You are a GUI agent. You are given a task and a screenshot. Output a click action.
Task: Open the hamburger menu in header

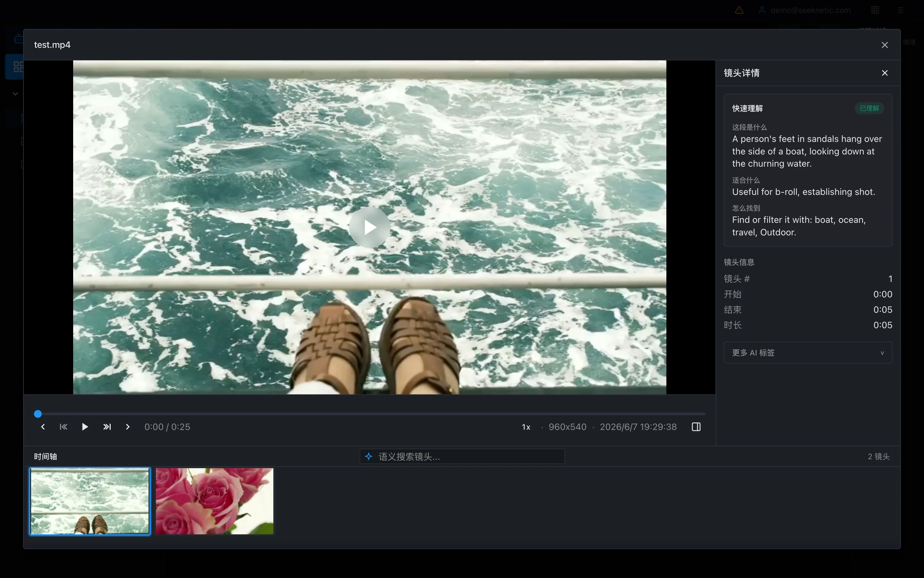[900, 10]
